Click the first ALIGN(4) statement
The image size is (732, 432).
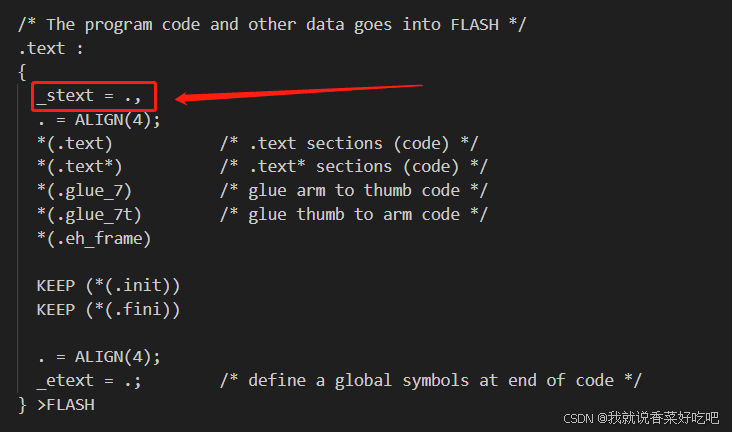[x=99, y=120]
